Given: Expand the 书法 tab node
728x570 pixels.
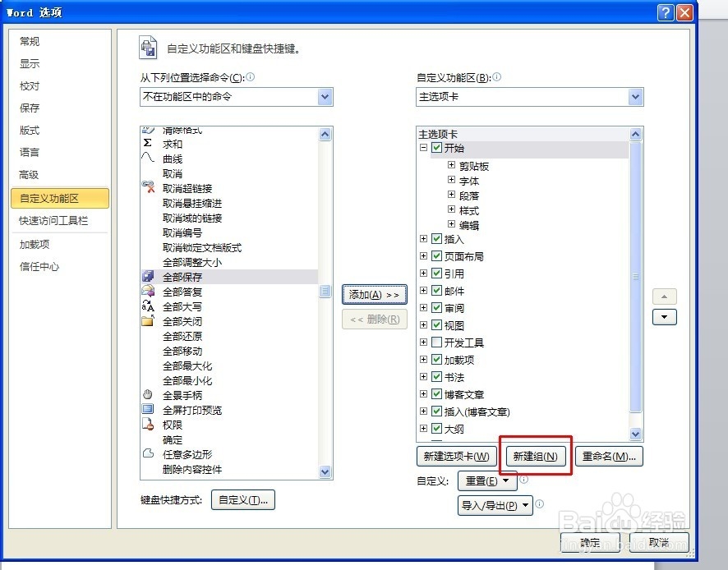Looking at the screenshot, I should 423,376.
